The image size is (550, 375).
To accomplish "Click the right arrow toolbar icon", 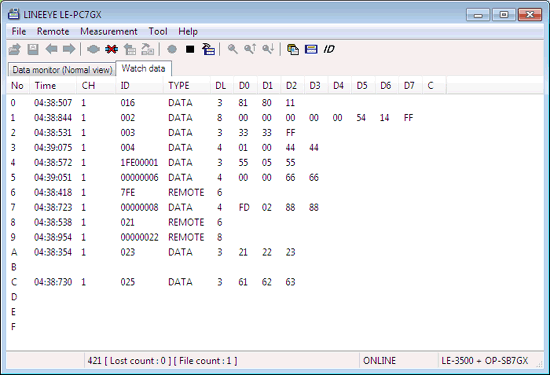I will click(69, 49).
